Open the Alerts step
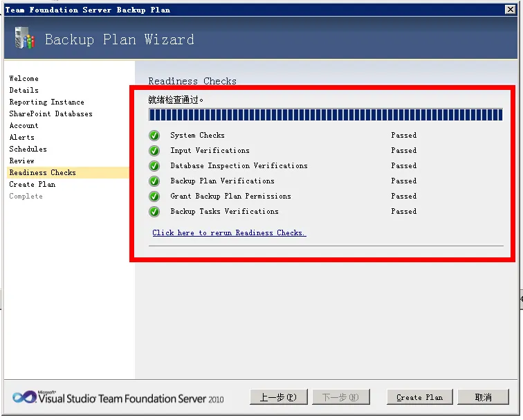The image size is (523, 420). [x=22, y=138]
